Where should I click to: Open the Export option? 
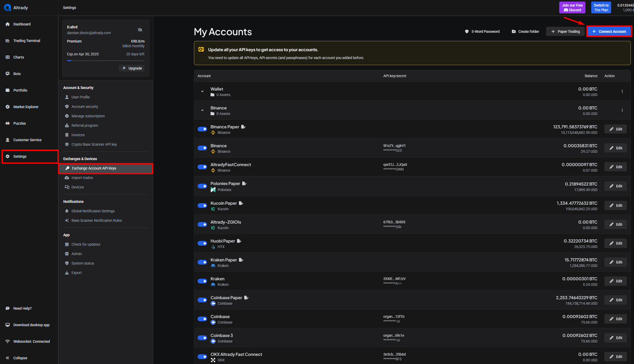(x=73, y=273)
